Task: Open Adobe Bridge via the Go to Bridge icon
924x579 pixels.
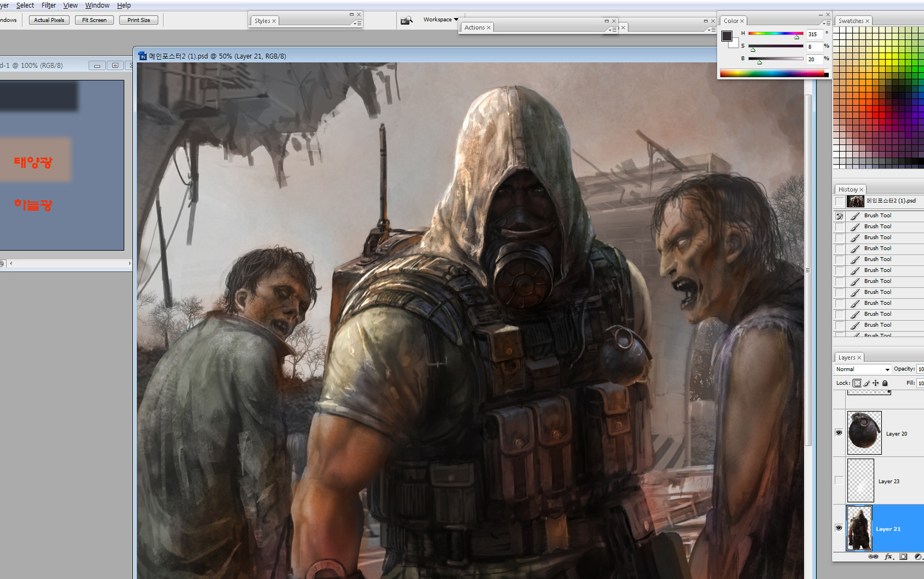Action: [x=407, y=20]
